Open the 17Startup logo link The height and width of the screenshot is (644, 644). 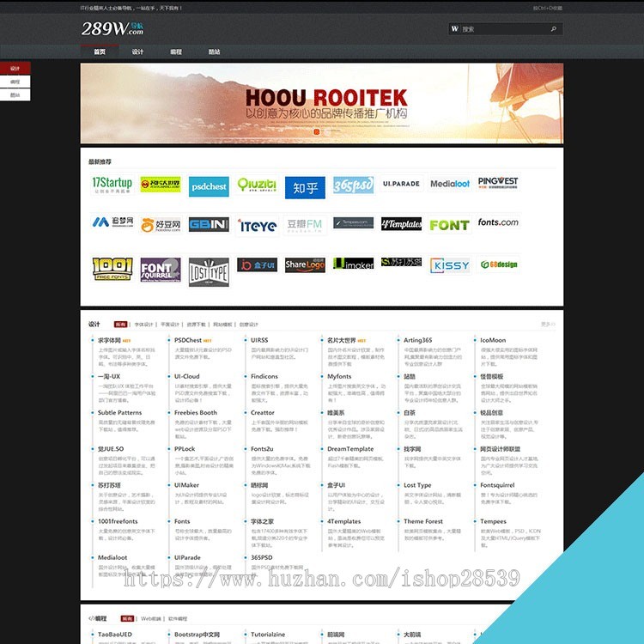coord(112,185)
